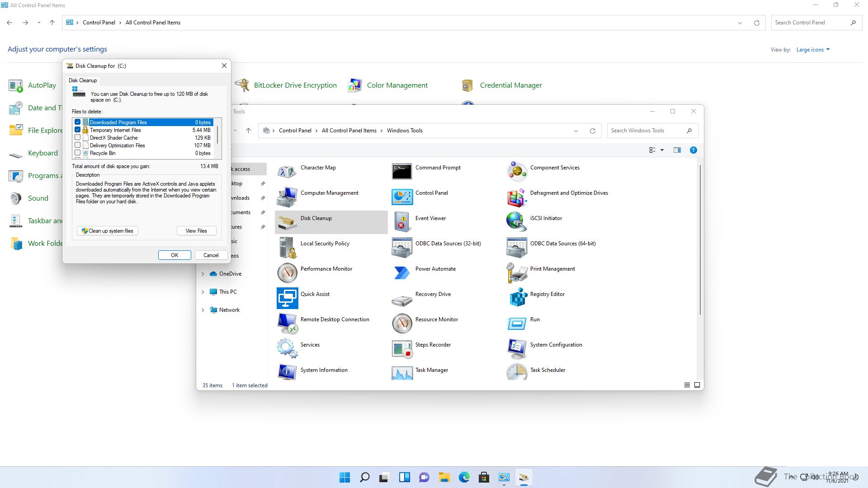Open ODBC Data Sources (32-bit)
The height and width of the screenshot is (488, 868).
(402, 248)
